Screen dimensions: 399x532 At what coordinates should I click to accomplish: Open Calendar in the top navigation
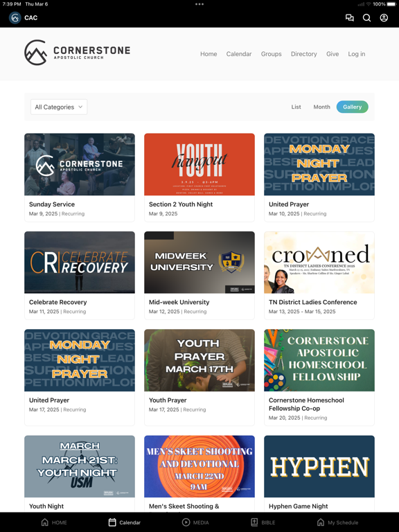(x=239, y=54)
